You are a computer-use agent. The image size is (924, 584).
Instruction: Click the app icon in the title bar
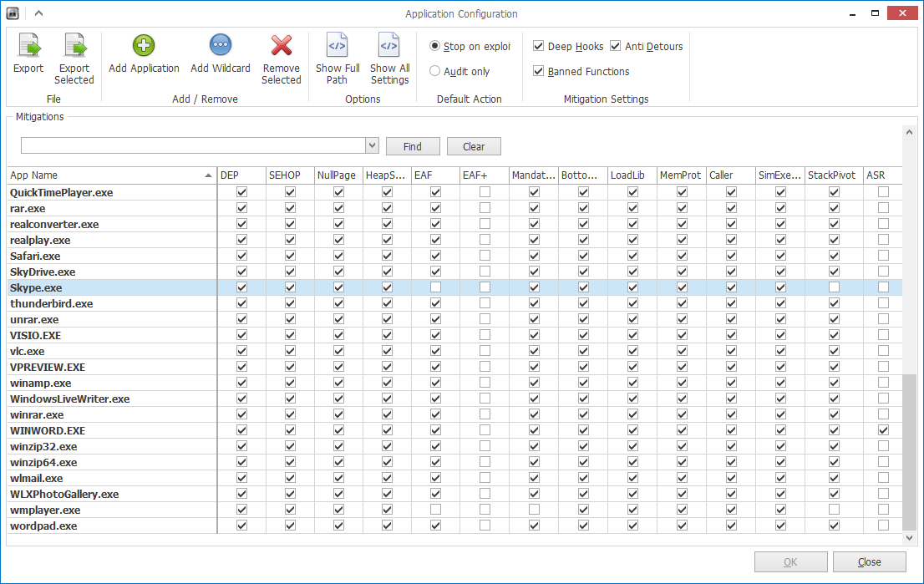click(13, 13)
